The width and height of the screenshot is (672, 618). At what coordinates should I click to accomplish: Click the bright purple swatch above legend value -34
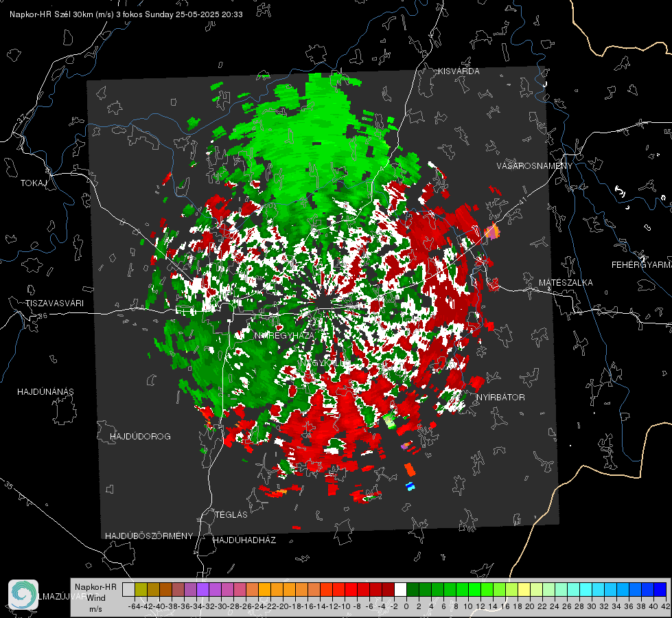(x=202, y=590)
